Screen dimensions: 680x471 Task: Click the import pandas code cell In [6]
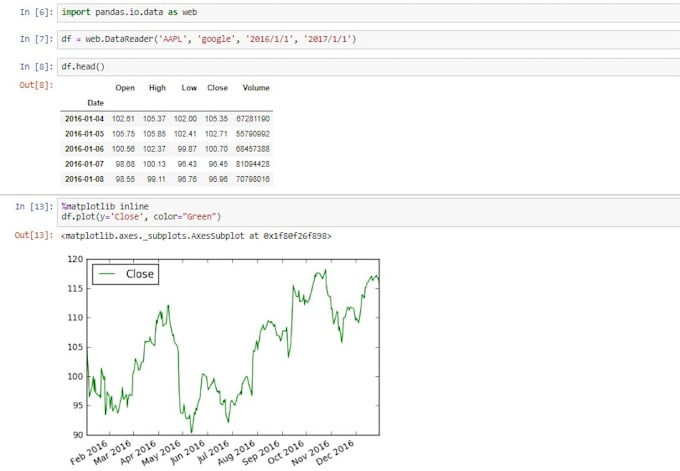[368, 12]
